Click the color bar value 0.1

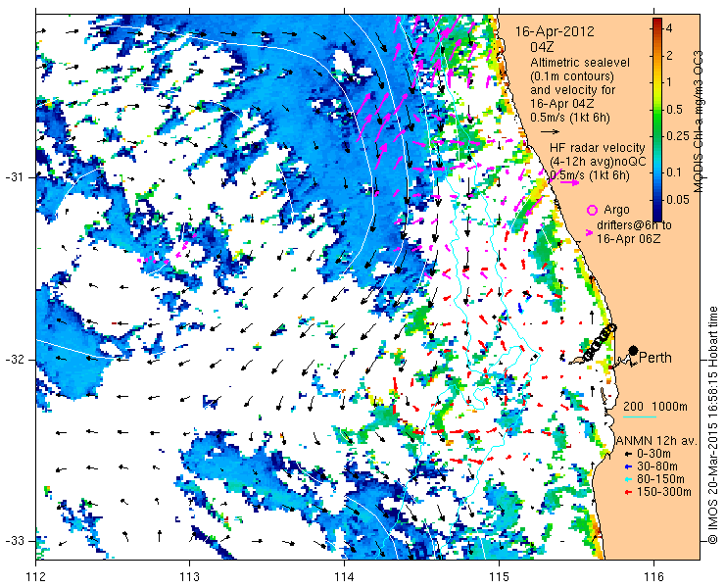[x=674, y=172]
